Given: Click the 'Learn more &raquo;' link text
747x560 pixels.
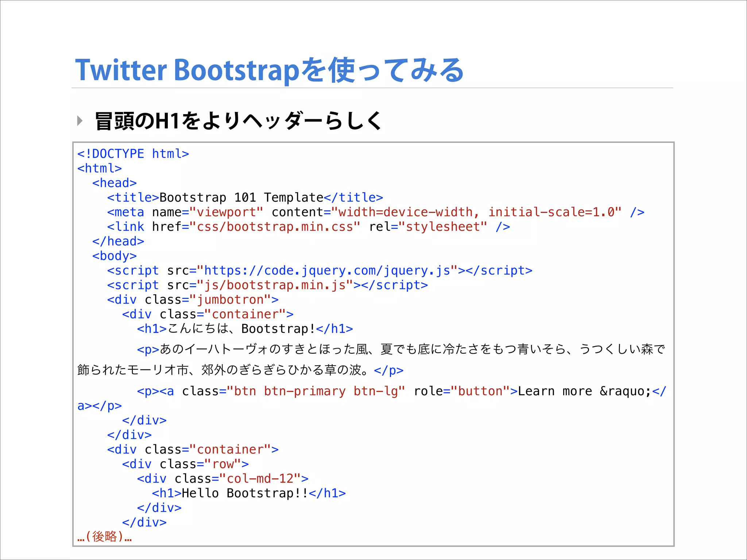Looking at the screenshot, I should tap(584, 391).
